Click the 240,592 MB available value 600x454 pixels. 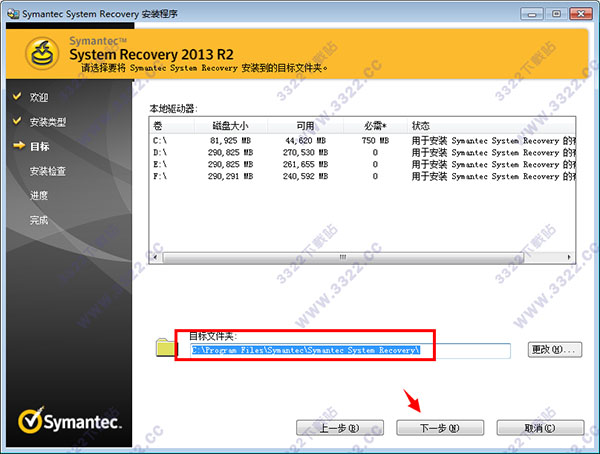pos(305,176)
